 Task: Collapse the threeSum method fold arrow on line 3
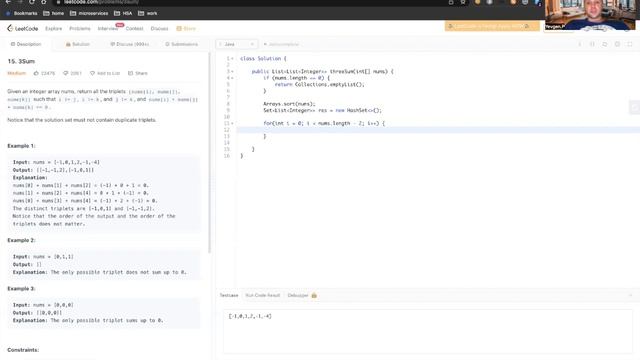pyautogui.click(x=233, y=71)
